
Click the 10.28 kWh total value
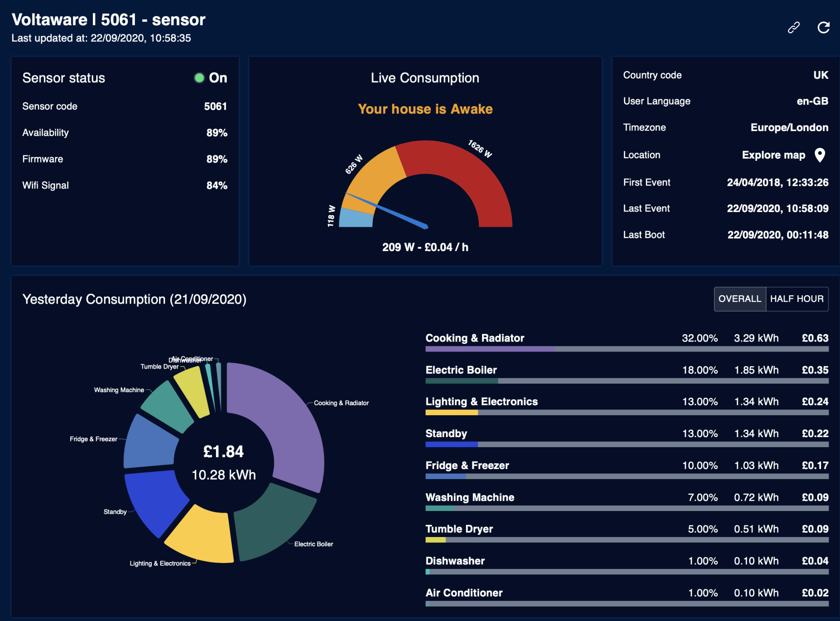coord(224,475)
